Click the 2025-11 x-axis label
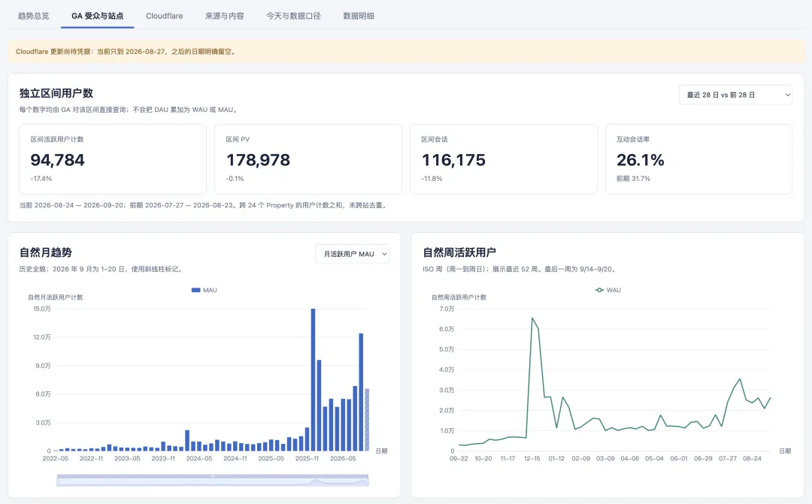812x504 pixels. click(307, 458)
